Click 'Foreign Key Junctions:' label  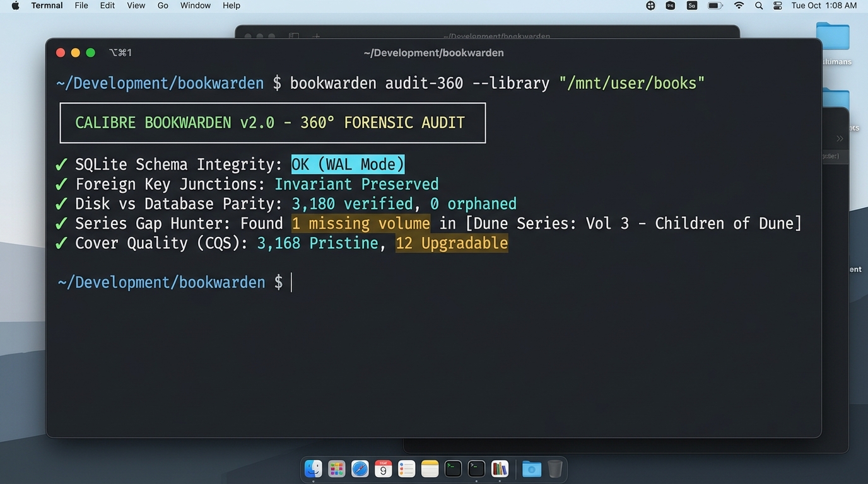[170, 184]
